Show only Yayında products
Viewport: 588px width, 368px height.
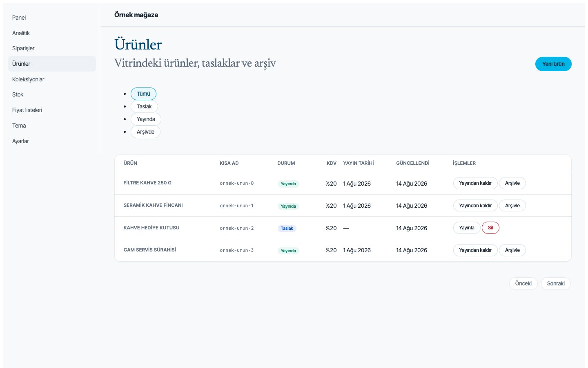[146, 119]
